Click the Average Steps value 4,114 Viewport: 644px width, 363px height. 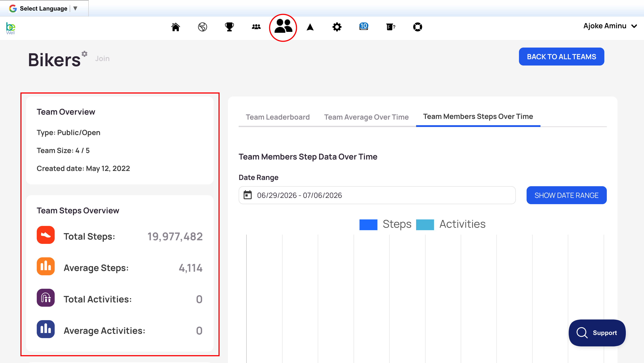coord(190,268)
